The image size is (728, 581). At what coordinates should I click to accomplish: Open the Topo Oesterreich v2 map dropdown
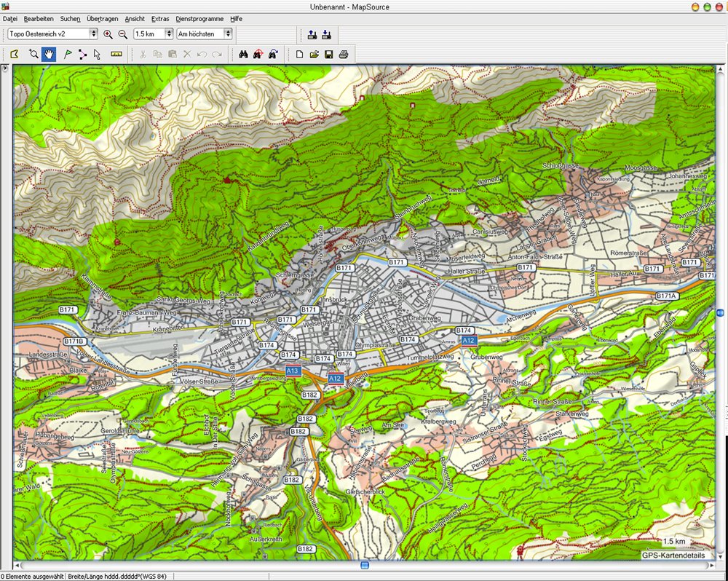pyautogui.click(x=52, y=34)
